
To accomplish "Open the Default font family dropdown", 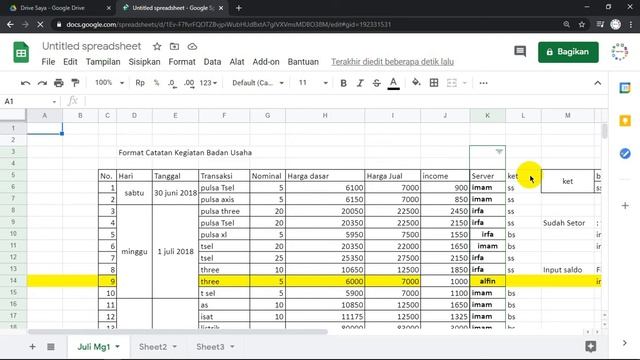I will coord(258,83).
